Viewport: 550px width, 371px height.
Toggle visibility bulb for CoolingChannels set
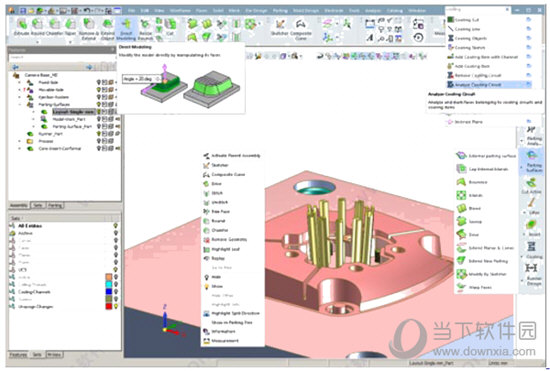point(115,292)
